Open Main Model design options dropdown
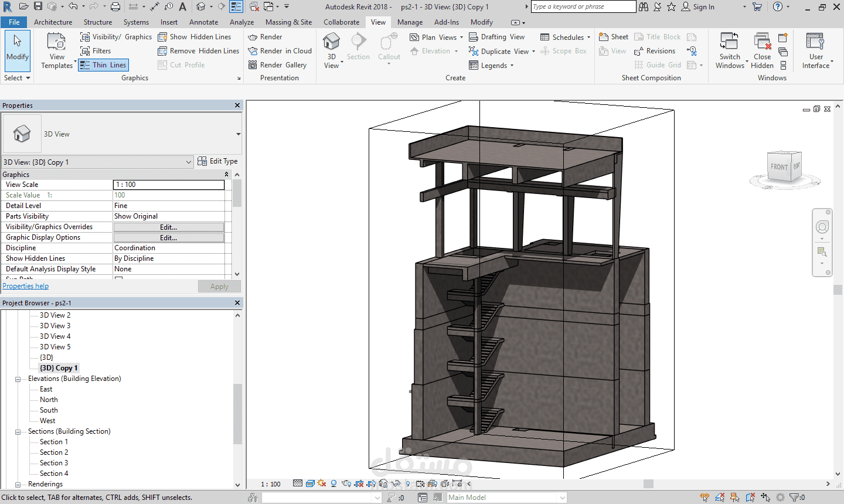The image size is (844, 504). [563, 498]
